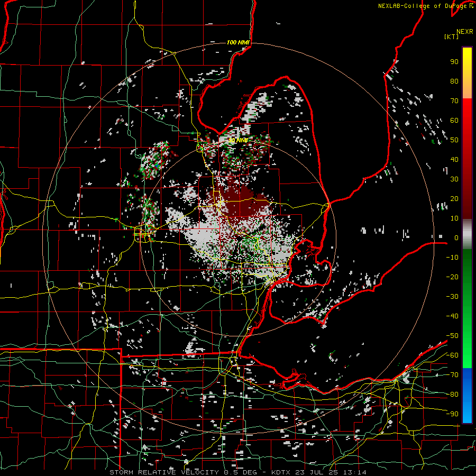Select the -90 scale value
The width and height of the screenshot is (476, 476).
(x=452, y=414)
